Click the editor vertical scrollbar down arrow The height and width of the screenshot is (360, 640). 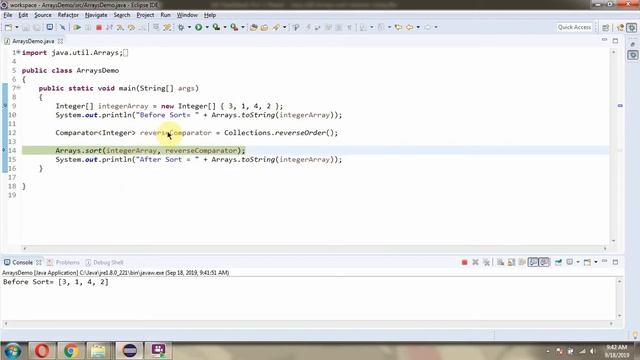(x=613, y=241)
